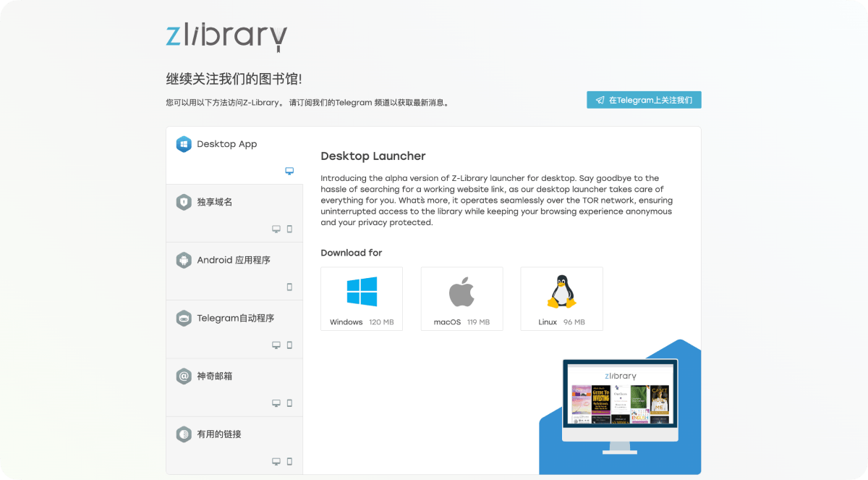Open the Telegram自动程序 tab
868x480 pixels.
point(234,329)
